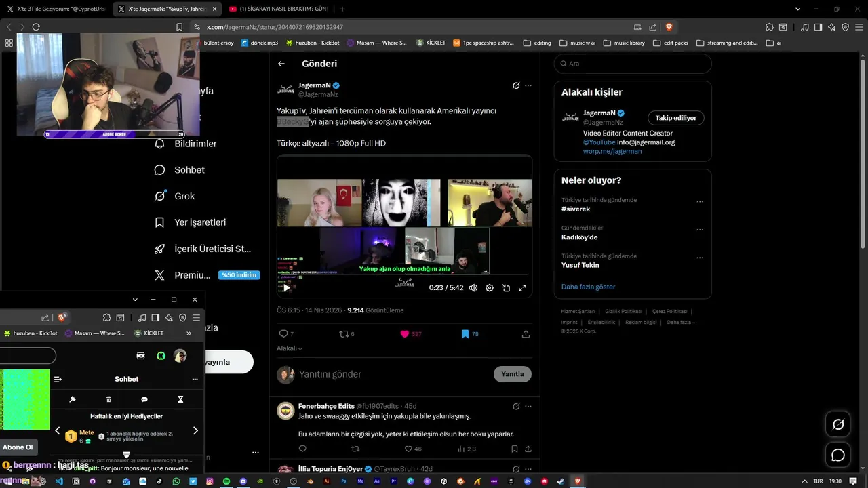Viewport: 868px width, 488px height.
Task: Open İçerik Üreticisi Stüdyosu item
Action: tap(203, 249)
